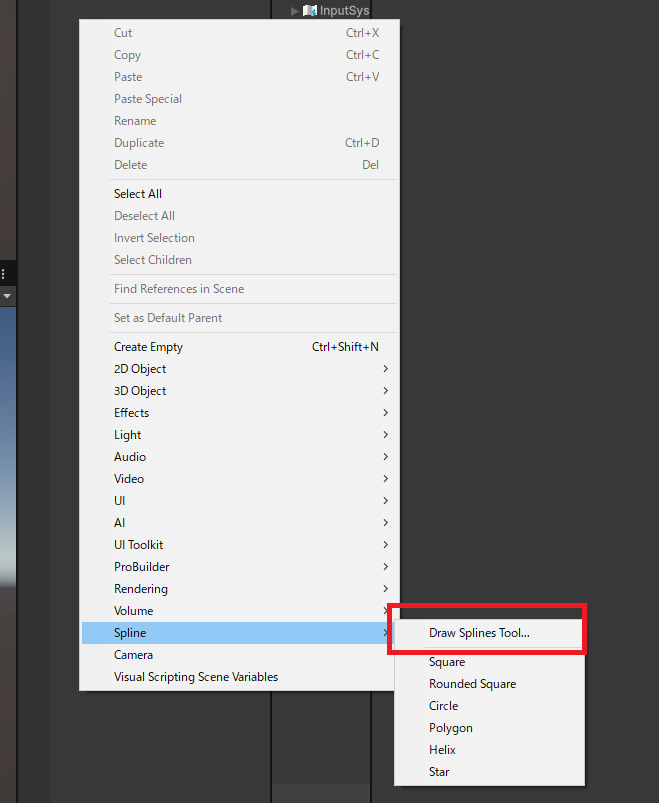Select Circle in the Spline submenu

[x=443, y=706]
